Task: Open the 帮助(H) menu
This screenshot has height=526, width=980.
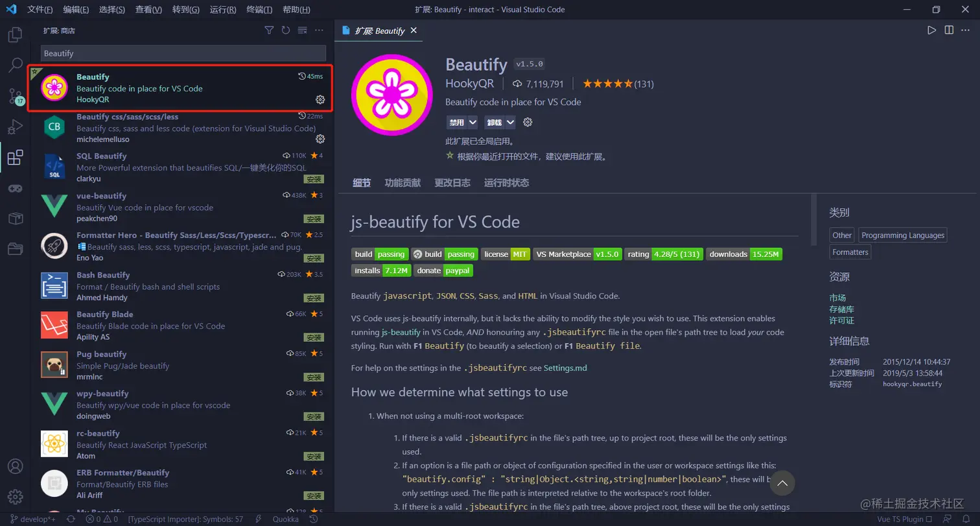Action: tap(296, 10)
